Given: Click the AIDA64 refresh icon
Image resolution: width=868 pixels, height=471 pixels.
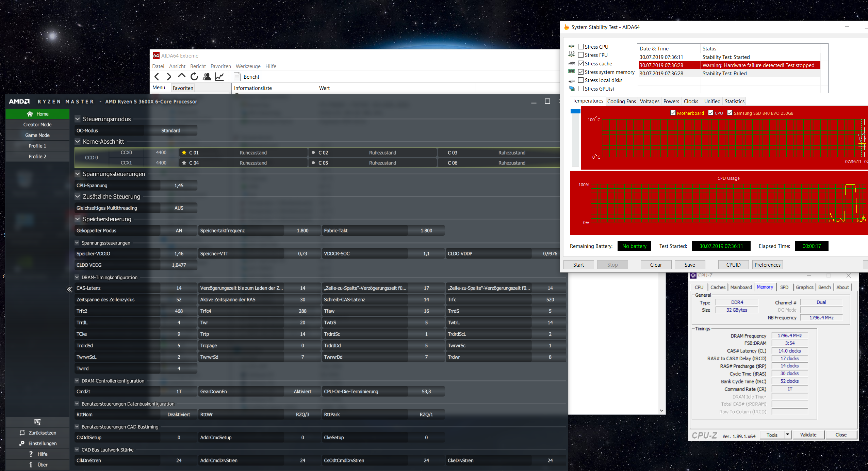Looking at the screenshot, I should coord(194,77).
